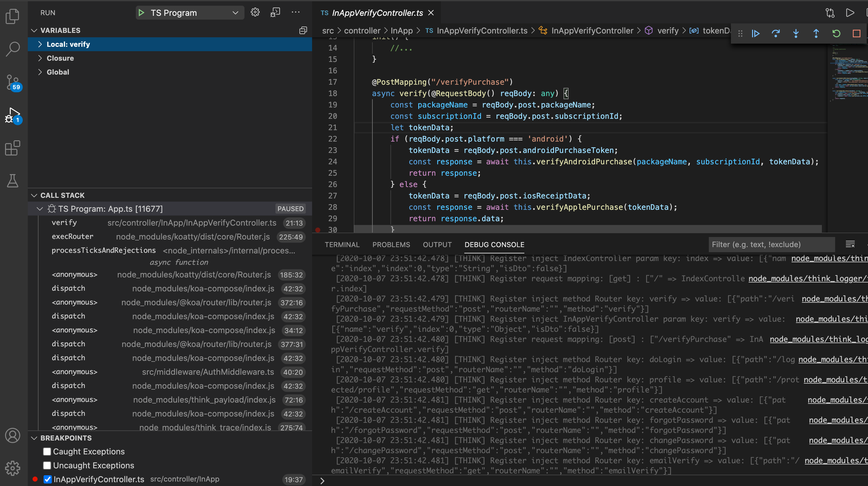Image resolution: width=868 pixels, height=486 pixels.
Task: Open the Source Control sidebar view
Action: point(13,82)
